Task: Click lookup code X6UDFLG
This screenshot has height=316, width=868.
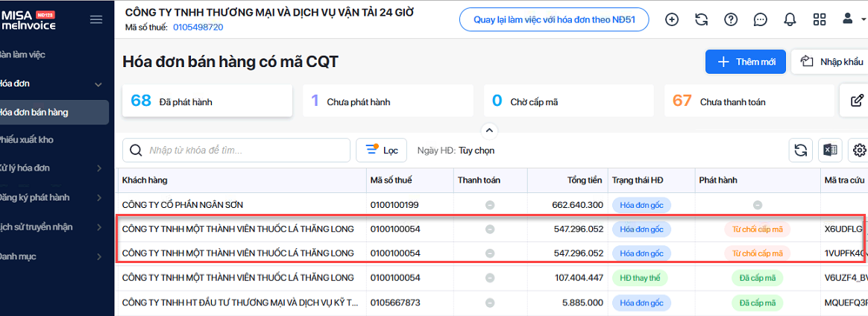Action: pyautogui.click(x=844, y=229)
